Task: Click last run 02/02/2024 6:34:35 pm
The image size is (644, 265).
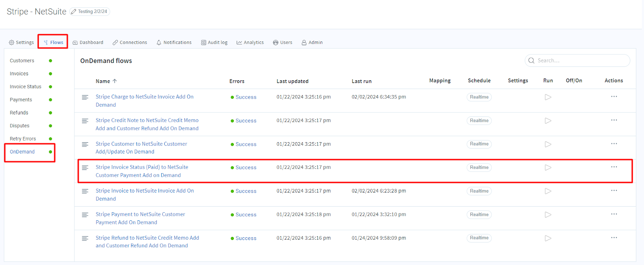Action: 379,97
